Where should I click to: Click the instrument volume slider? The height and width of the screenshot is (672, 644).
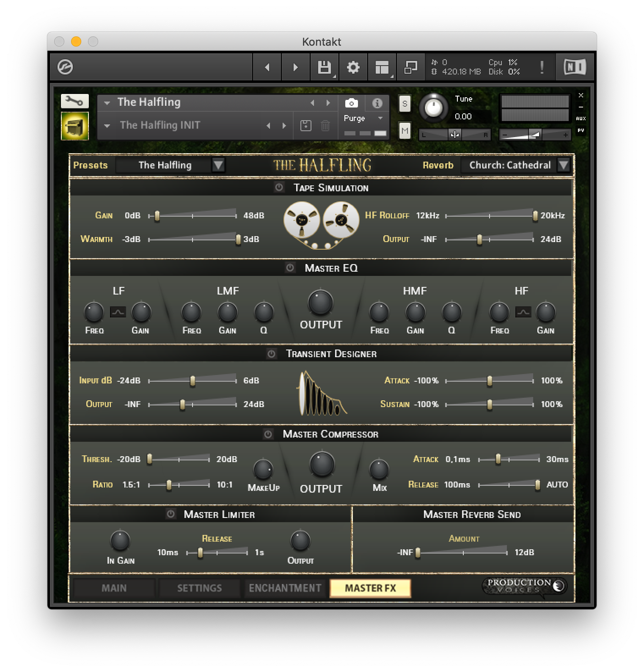535,135
